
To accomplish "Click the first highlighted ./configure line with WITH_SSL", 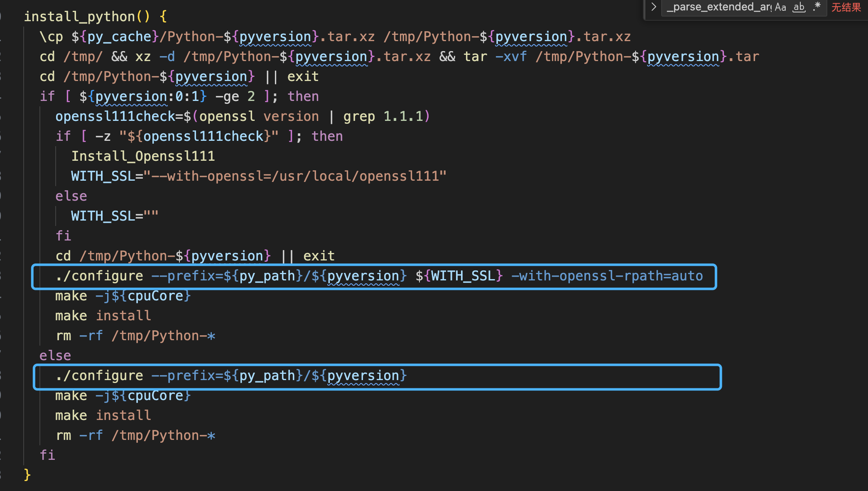I will click(x=374, y=276).
